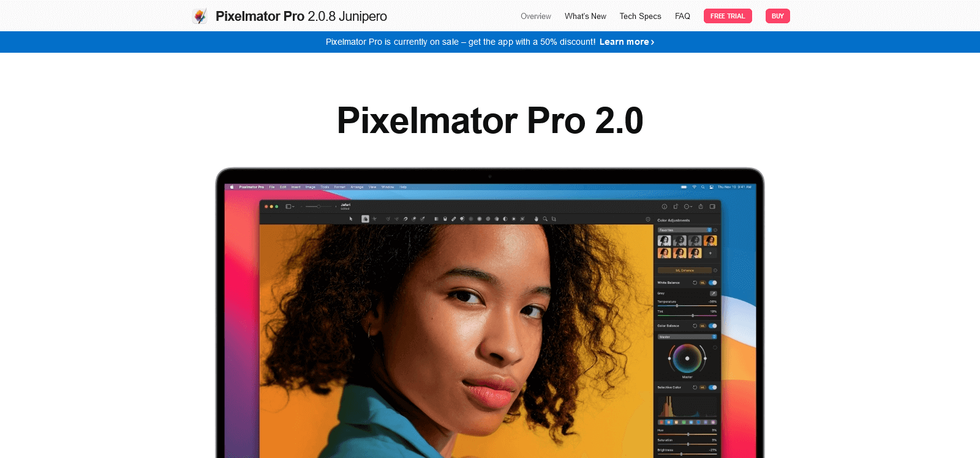Screen dimensions: 980x458
Task: Select the star Shape tool icon
Action: click(x=374, y=219)
